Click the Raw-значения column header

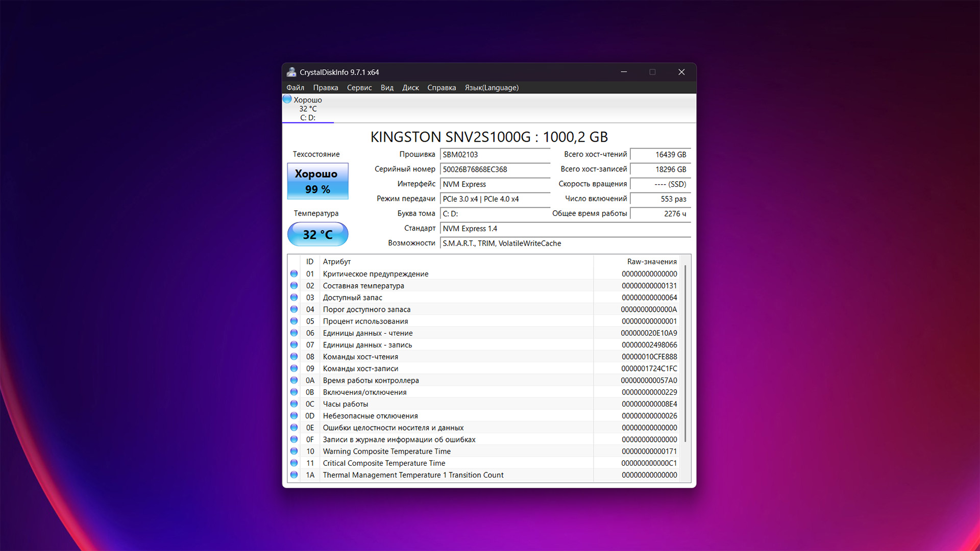pos(637,262)
